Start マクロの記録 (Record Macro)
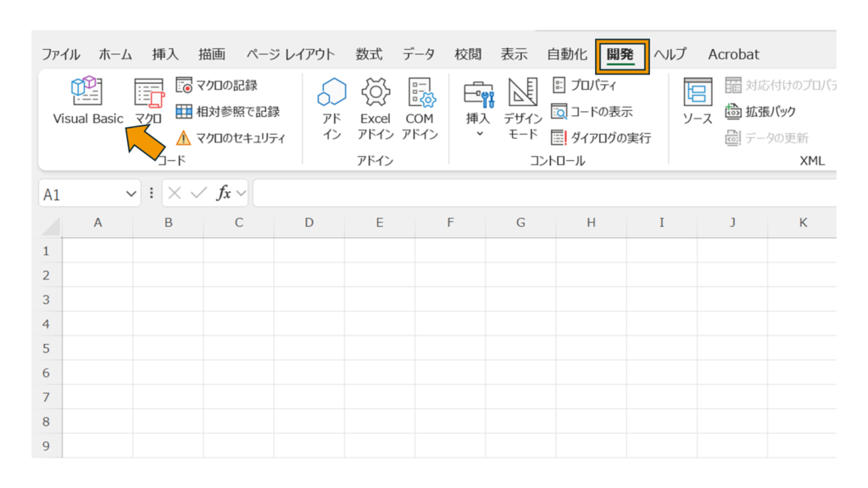The image size is (868, 488). 217,85
